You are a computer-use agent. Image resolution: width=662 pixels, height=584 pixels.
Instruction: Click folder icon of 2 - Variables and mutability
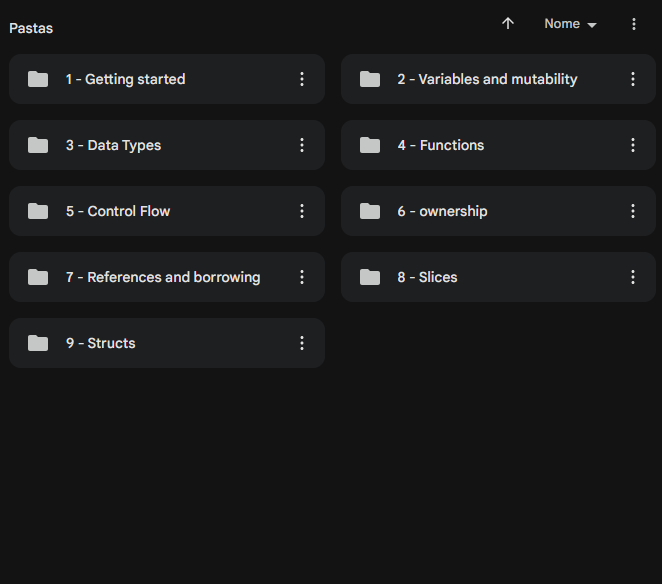(x=370, y=79)
